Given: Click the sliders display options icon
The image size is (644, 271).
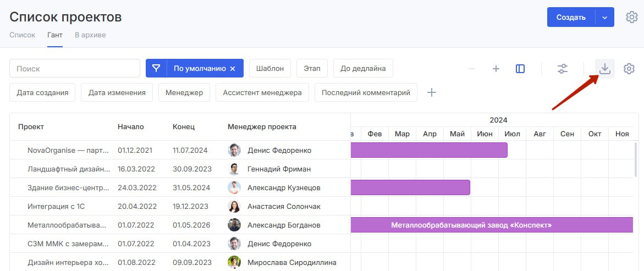Looking at the screenshot, I should tap(562, 69).
